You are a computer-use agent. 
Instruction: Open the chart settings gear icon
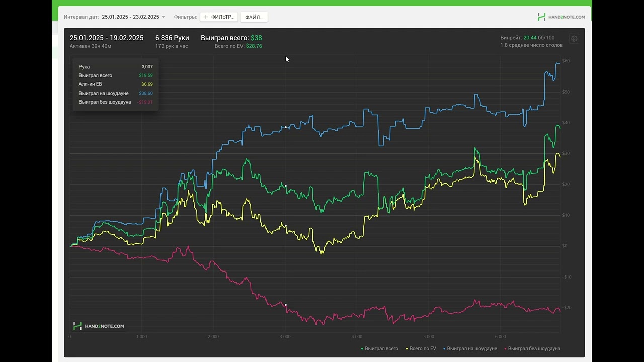574,39
